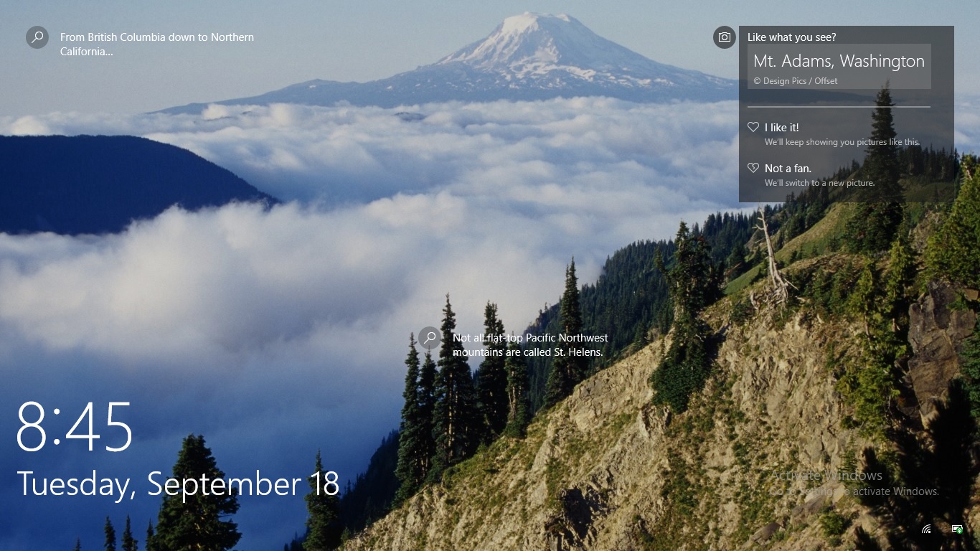Viewport: 980px width, 551px height.
Task: Click the 8:45 clock display
Action: click(x=75, y=427)
